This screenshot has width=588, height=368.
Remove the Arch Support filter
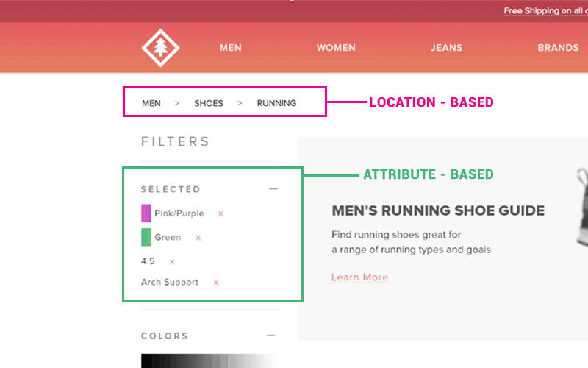(x=216, y=283)
